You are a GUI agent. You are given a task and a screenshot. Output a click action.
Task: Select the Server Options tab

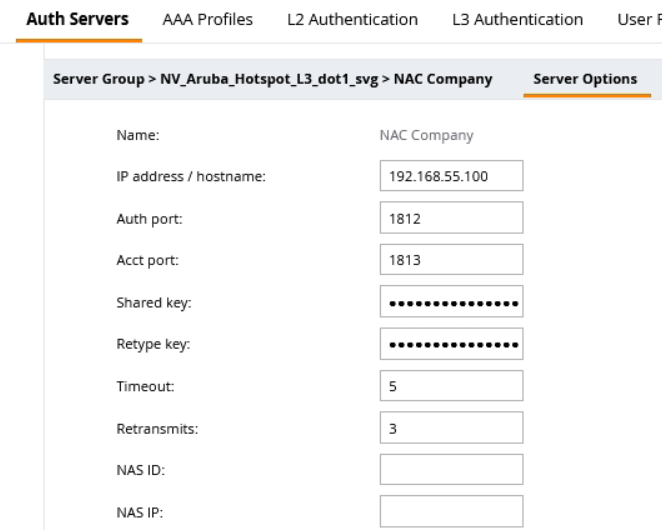click(585, 79)
